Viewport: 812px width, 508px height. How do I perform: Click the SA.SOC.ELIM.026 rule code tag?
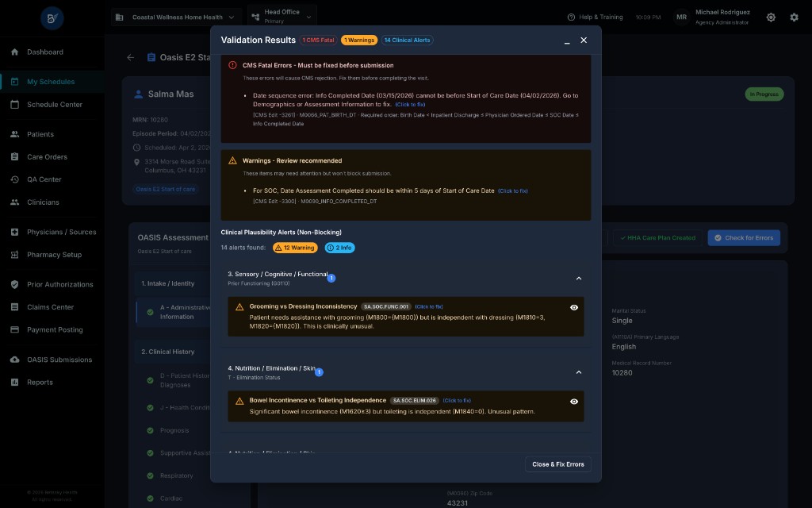tap(414, 401)
